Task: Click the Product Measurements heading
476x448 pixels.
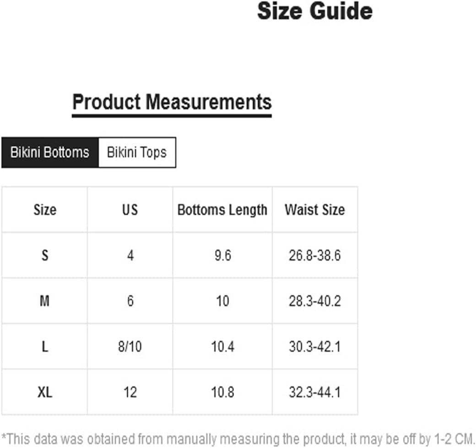Action: [x=172, y=102]
